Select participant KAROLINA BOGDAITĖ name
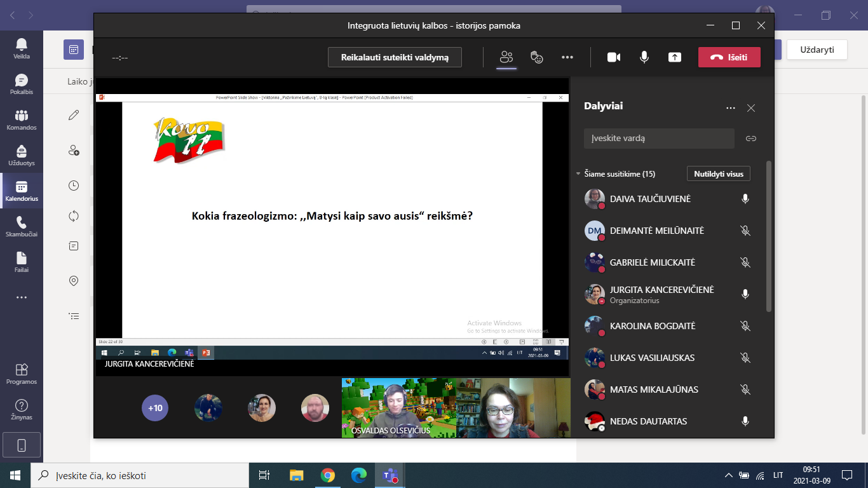Viewport: 868px width, 488px height. click(x=653, y=326)
